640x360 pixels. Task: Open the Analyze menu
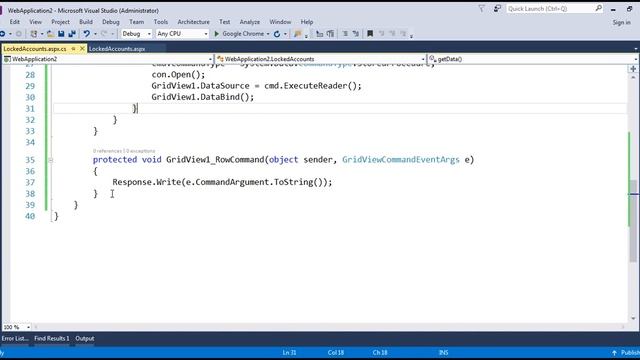point(249,22)
